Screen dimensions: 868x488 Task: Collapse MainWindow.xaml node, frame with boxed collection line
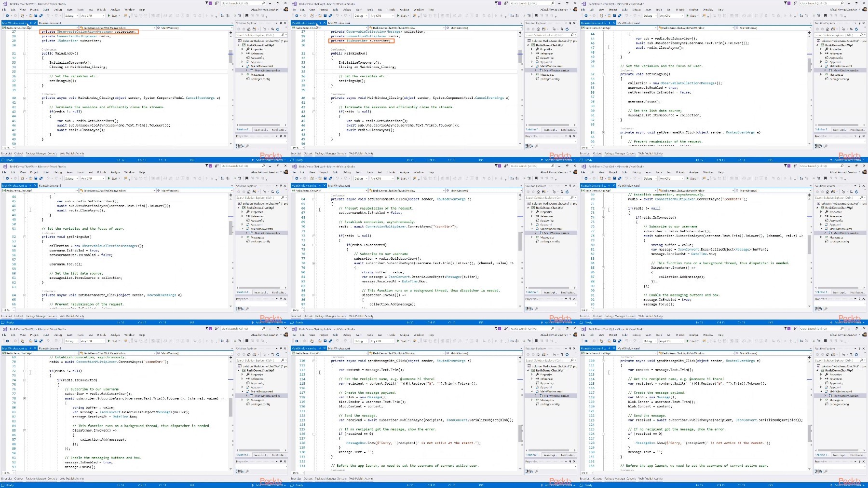(243, 66)
